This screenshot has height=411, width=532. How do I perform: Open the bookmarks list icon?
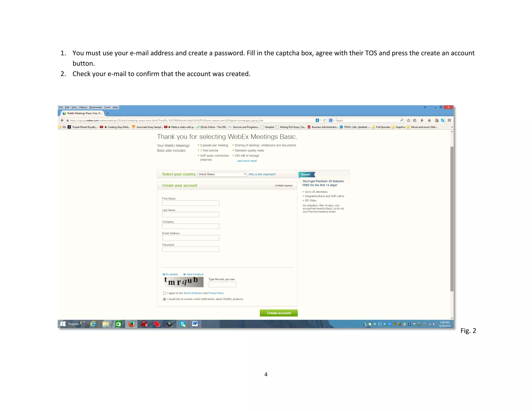(415, 120)
